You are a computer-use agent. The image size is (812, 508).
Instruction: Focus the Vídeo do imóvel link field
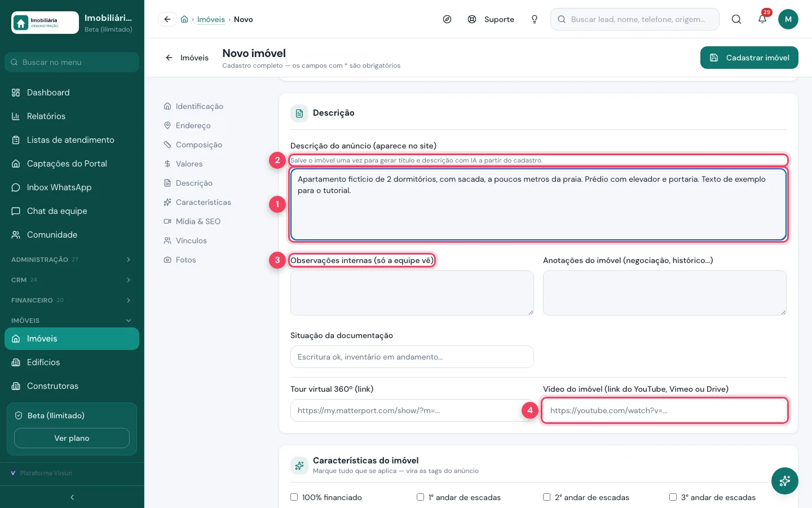click(x=665, y=410)
